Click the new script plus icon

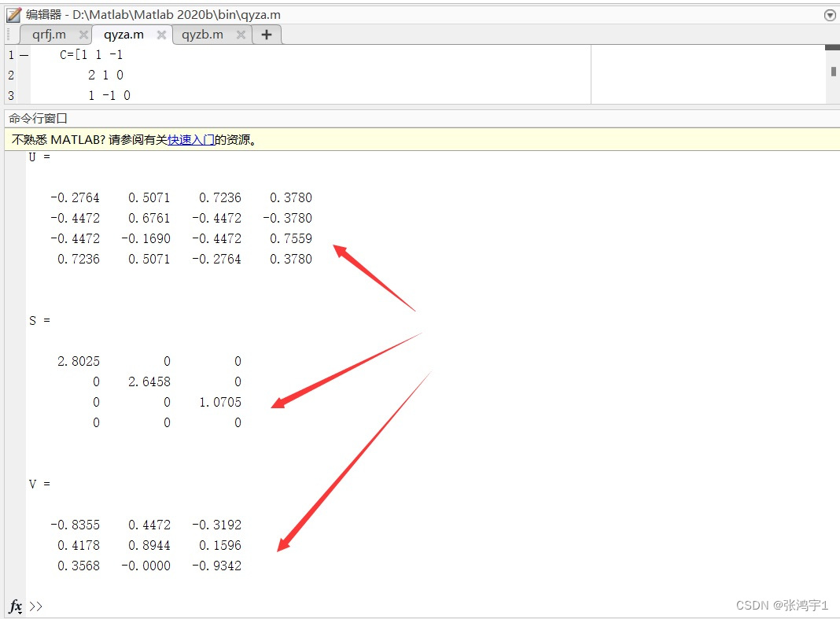click(x=266, y=34)
